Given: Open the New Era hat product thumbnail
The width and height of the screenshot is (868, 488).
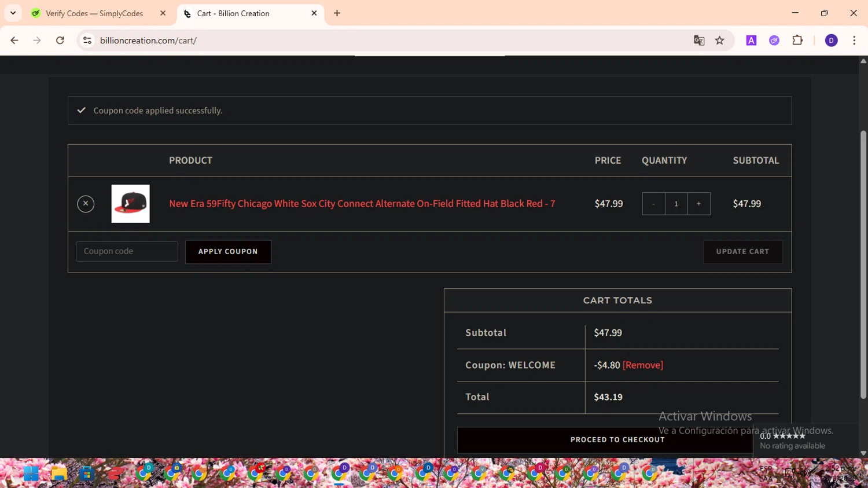Looking at the screenshot, I should point(130,204).
